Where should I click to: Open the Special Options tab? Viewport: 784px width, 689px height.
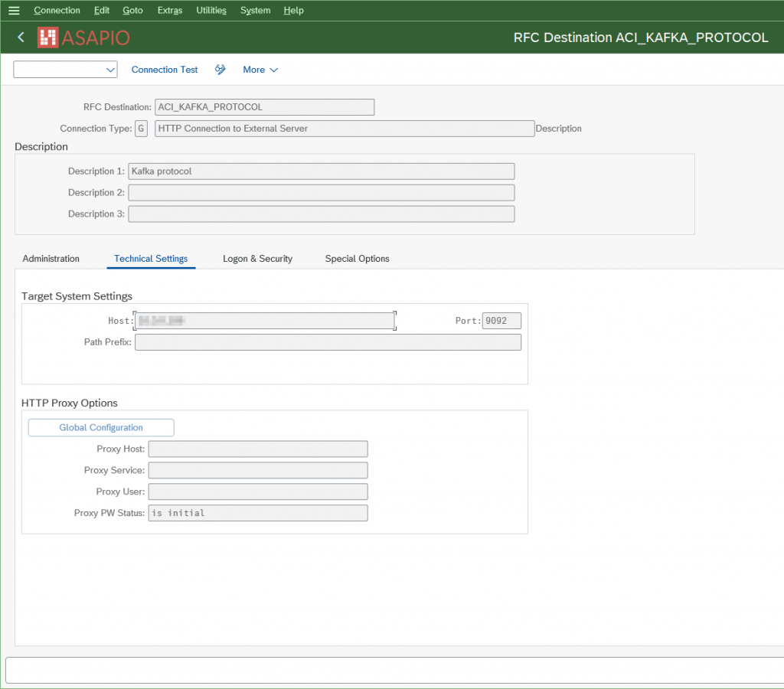click(357, 259)
